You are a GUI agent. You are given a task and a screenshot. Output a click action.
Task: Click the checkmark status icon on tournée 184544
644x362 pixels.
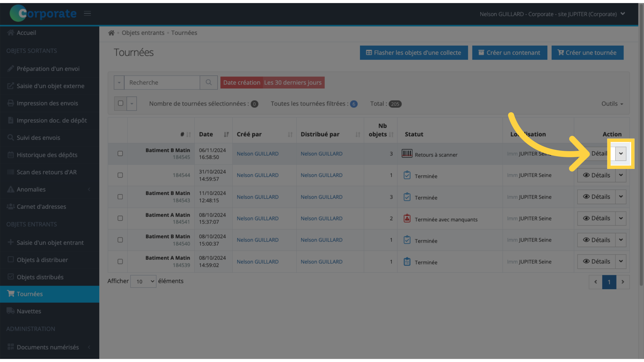pyautogui.click(x=407, y=175)
